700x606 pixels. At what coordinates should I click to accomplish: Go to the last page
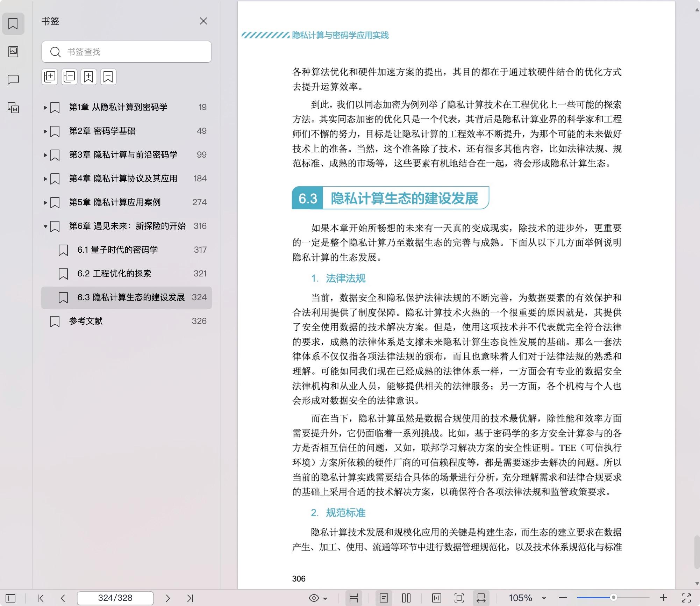[190, 598]
